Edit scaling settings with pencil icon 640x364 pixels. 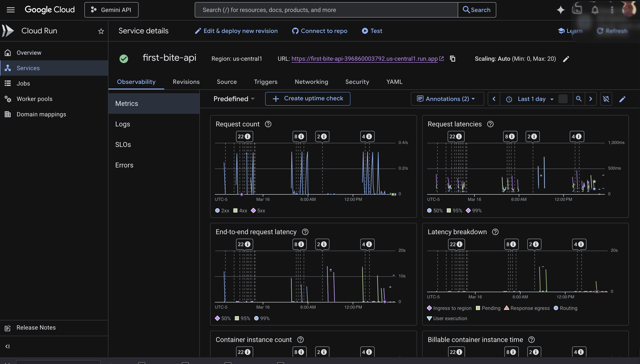[566, 59]
